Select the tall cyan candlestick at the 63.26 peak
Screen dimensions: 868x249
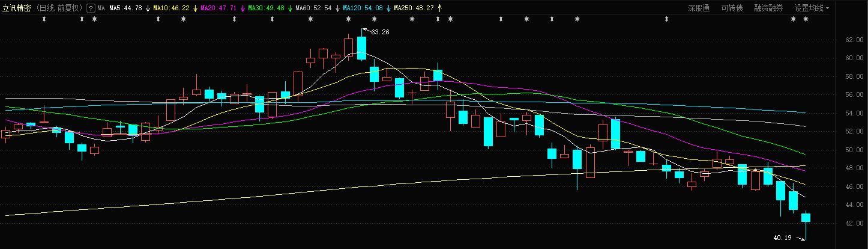tap(361, 48)
